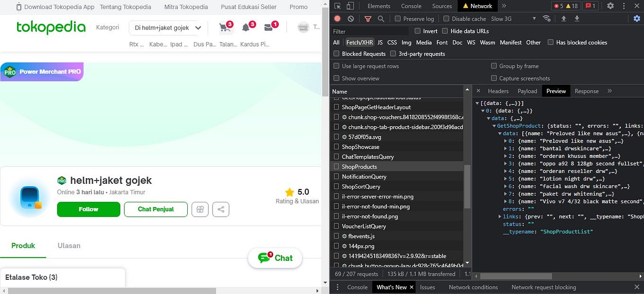Open the Slow 3G throttling dropdown
The width and height of the screenshot is (644, 294).
pyautogui.click(x=513, y=19)
